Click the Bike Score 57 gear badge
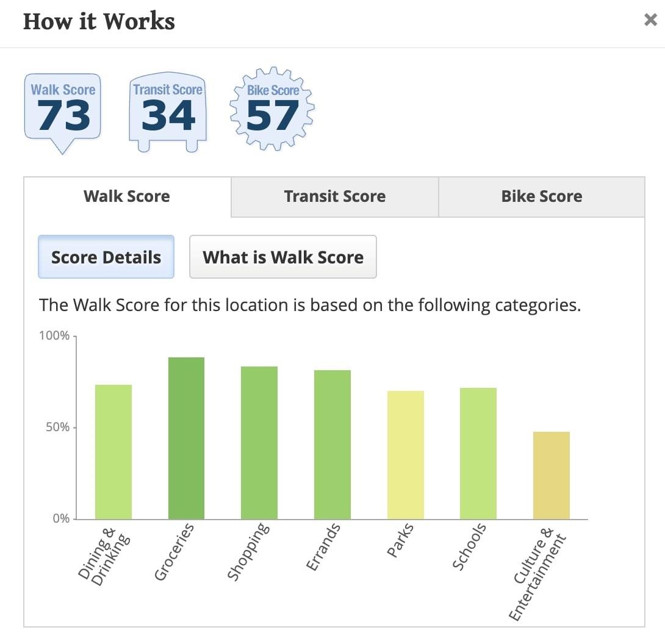Image resolution: width=665 pixels, height=644 pixels. tap(272, 109)
